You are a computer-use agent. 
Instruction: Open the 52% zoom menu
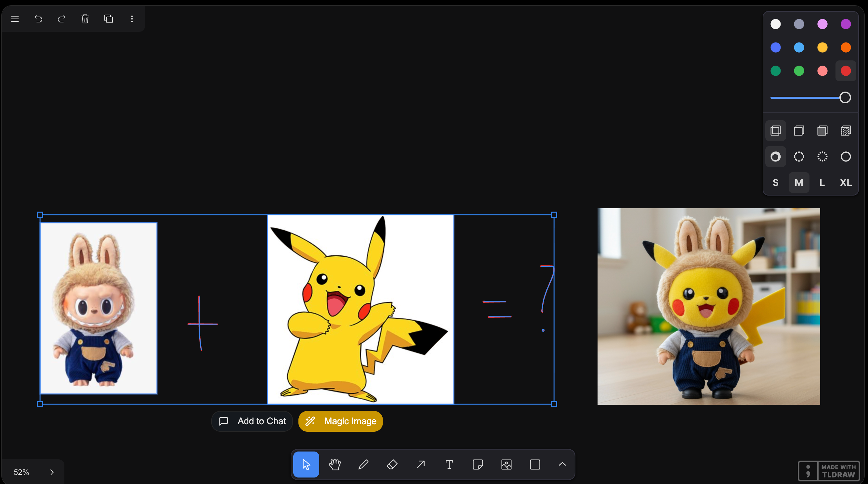coord(21,472)
